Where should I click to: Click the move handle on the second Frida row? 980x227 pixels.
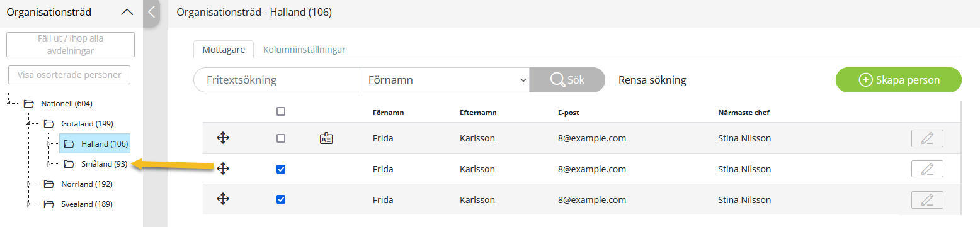coord(222,169)
